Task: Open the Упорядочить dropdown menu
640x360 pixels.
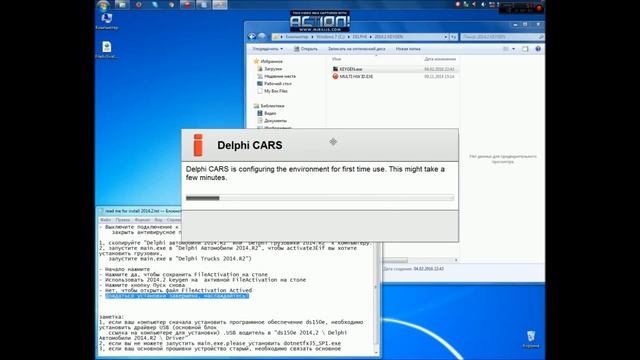Action: [267, 49]
